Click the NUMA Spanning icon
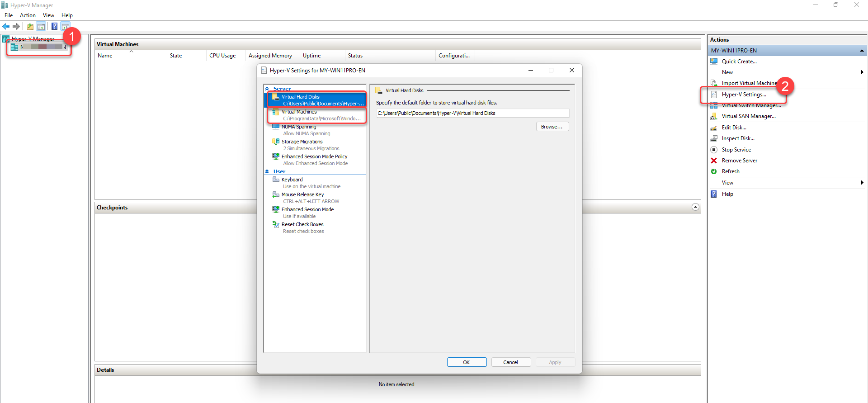This screenshot has width=868, height=403. [x=276, y=127]
